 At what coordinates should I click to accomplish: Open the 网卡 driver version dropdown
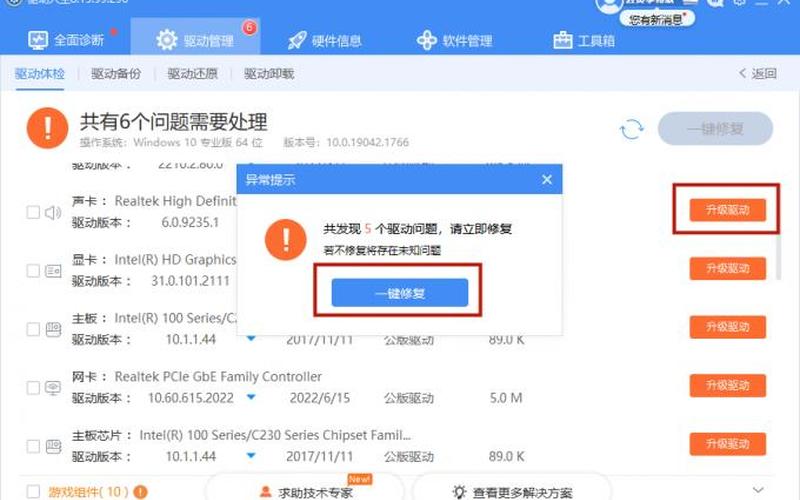click(x=251, y=397)
